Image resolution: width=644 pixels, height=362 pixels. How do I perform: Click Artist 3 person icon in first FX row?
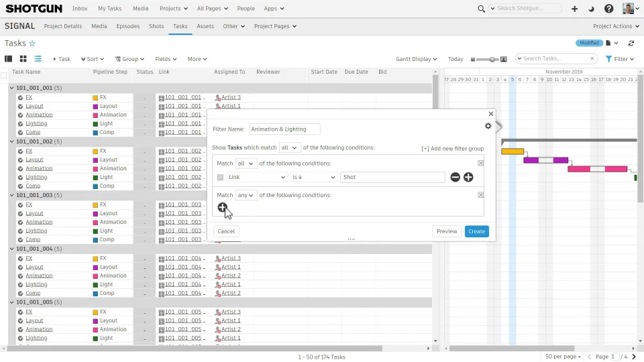217,98
